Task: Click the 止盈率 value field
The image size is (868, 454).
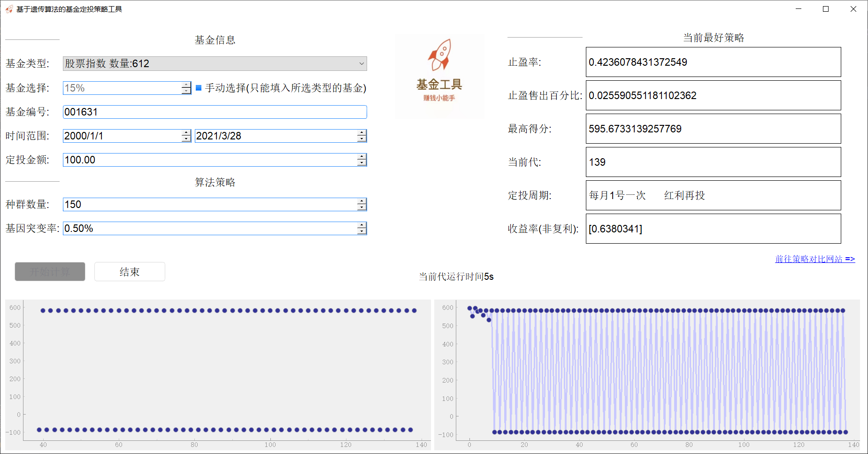Action: point(713,62)
